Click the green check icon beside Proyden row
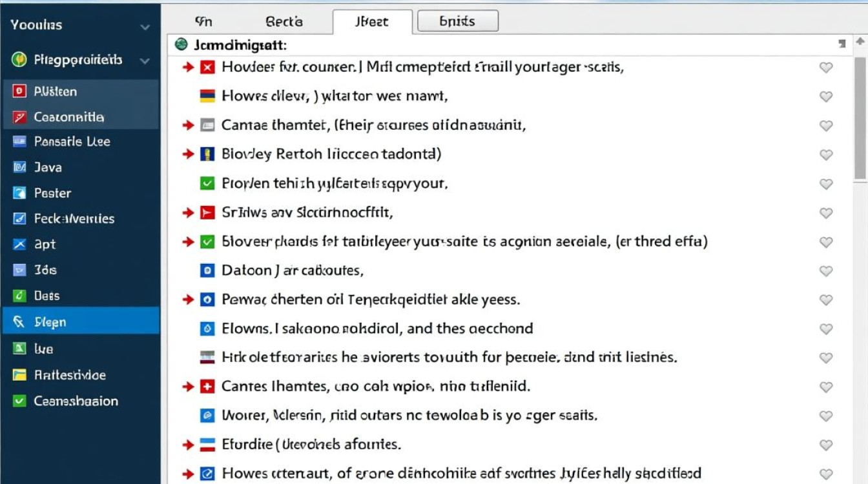 207,183
